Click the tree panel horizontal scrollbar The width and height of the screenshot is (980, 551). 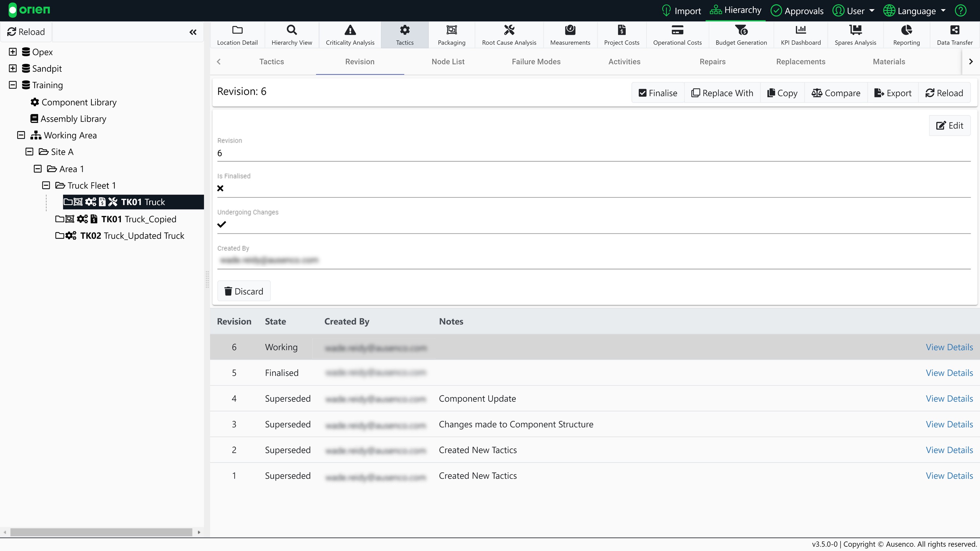(x=101, y=532)
